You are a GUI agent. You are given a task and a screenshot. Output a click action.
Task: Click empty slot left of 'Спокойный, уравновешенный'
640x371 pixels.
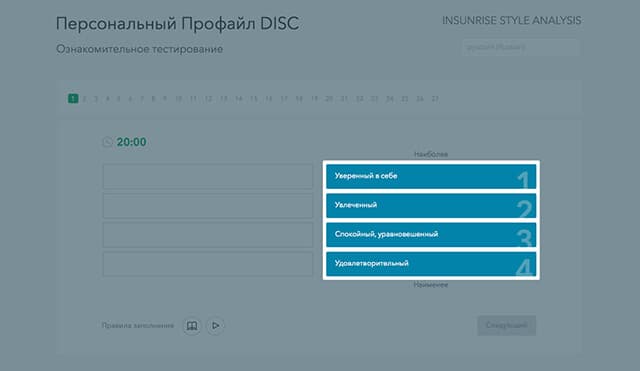[208, 235]
